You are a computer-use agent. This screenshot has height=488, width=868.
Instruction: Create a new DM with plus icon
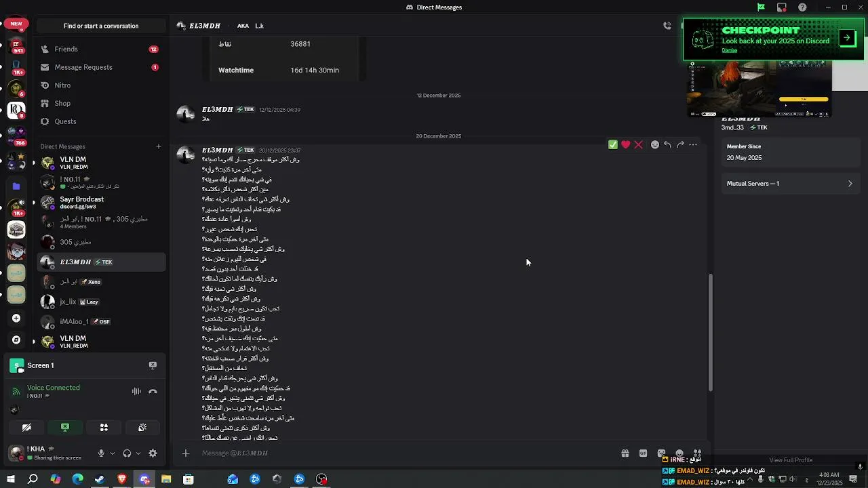159,146
